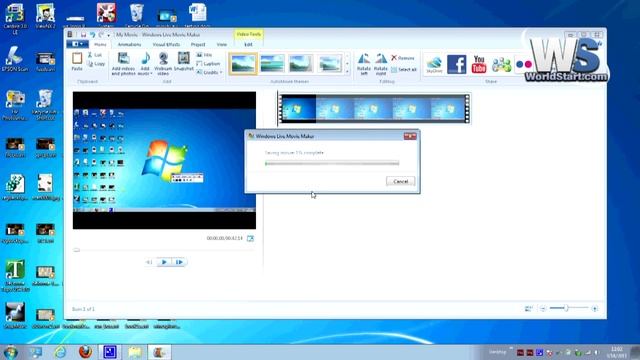
Task: Select the first AutoMovie theme thumbnail
Action: coord(243,63)
